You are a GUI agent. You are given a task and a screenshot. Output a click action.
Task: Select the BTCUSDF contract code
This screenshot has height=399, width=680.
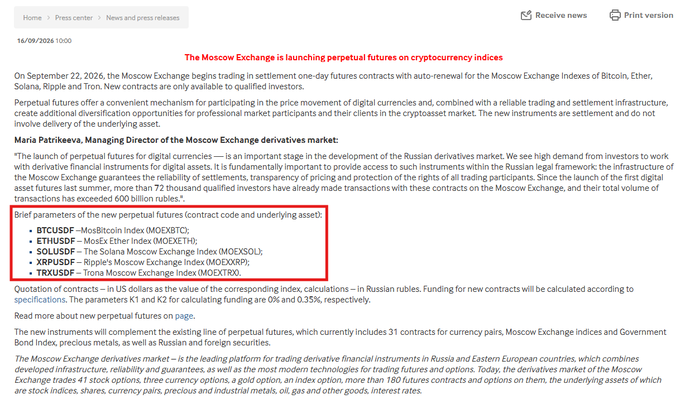point(55,230)
